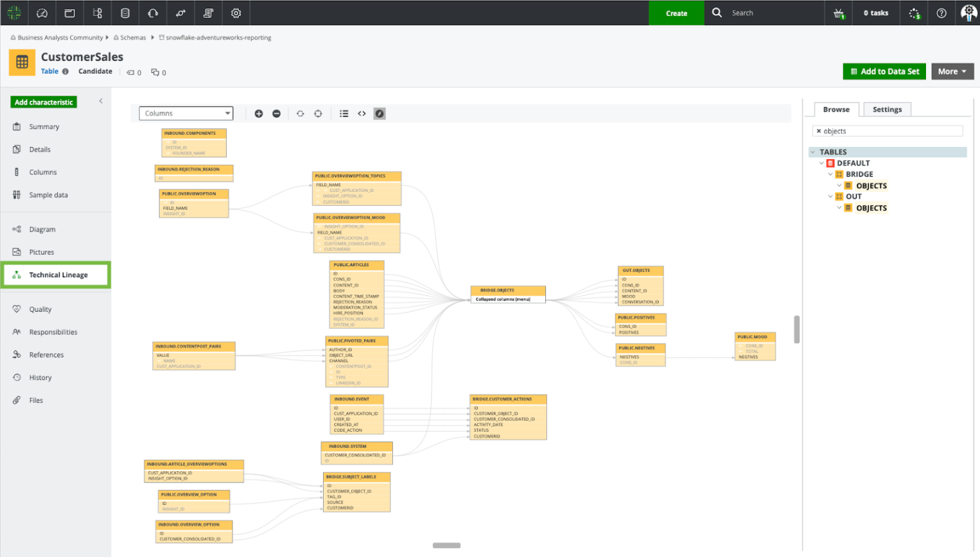This screenshot has width=980, height=557.
Task: Click the Add to Data Set button
Action: [x=884, y=71]
